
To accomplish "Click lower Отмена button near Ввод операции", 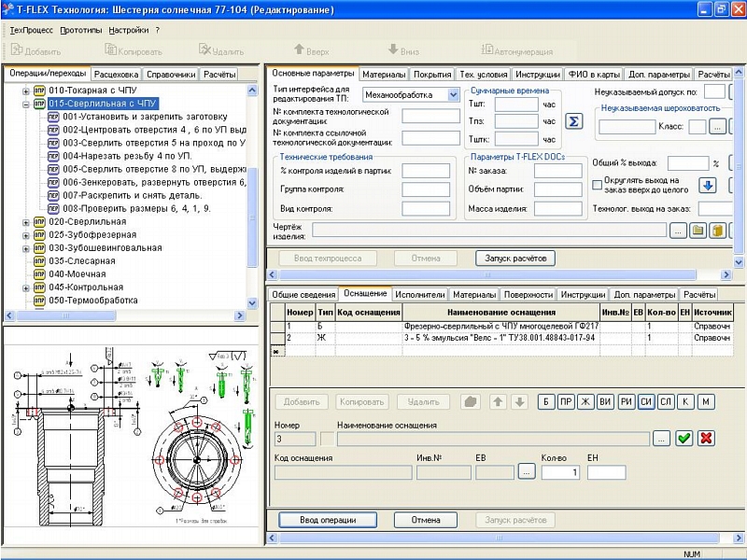I will tap(426, 520).
